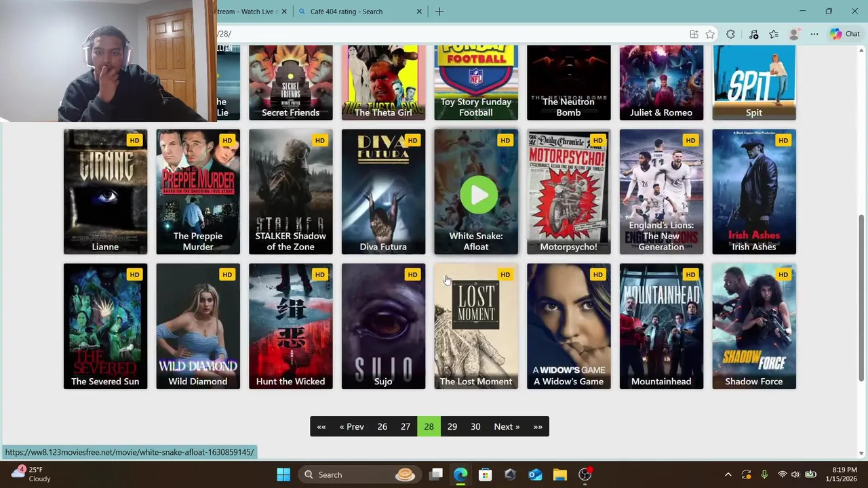Open OBS Studio taskbar icon
The width and height of the screenshot is (868, 488).
click(x=585, y=474)
